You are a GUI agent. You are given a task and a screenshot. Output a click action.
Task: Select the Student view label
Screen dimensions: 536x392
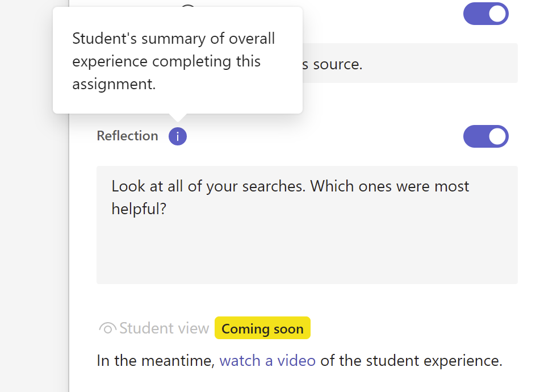point(164,328)
